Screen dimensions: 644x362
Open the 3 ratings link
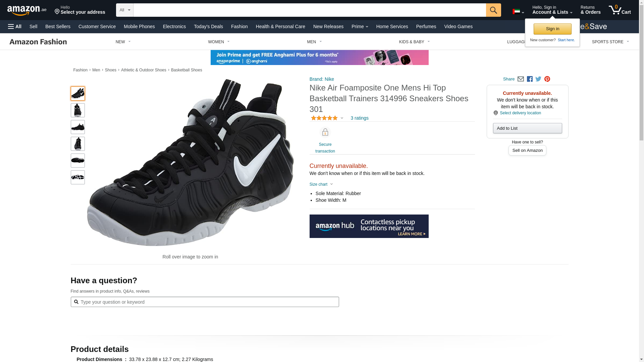point(360,118)
